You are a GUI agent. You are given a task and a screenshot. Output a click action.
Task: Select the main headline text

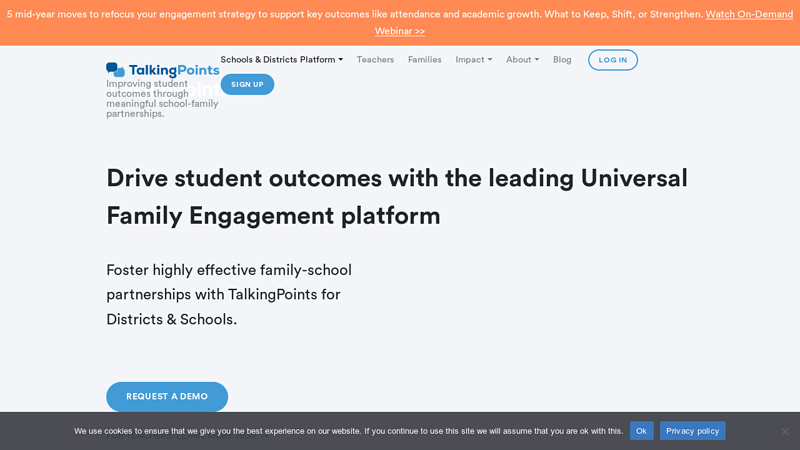click(x=397, y=197)
